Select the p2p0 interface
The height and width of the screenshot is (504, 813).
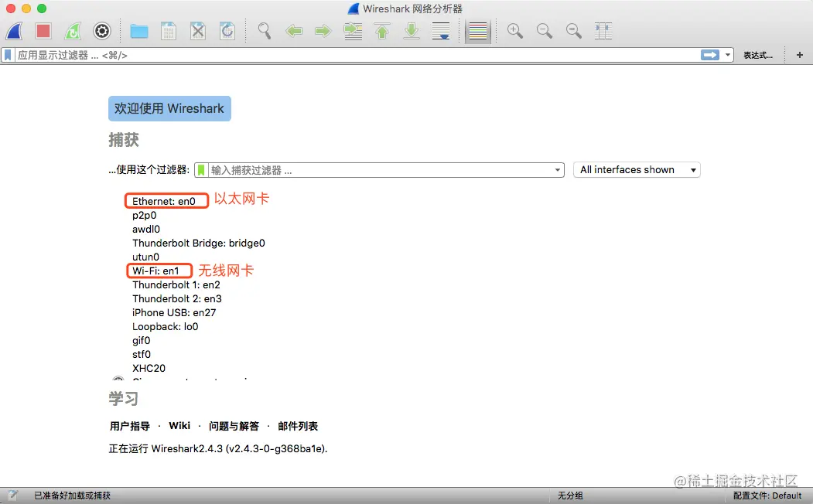tap(144, 215)
